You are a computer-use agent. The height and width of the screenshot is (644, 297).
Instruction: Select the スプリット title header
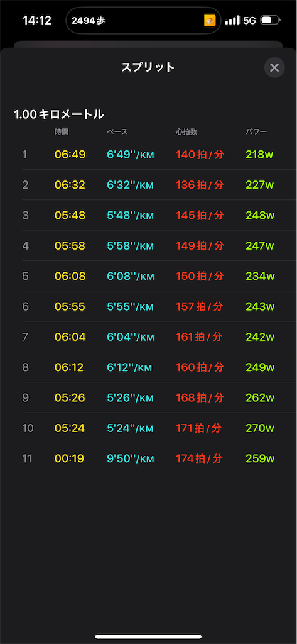[148, 67]
